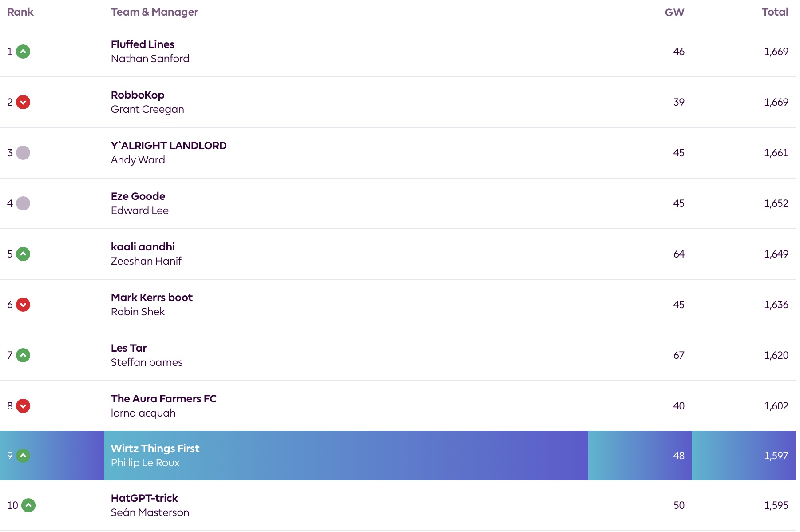
Task: Select the Les Tar team
Action: coord(129,348)
